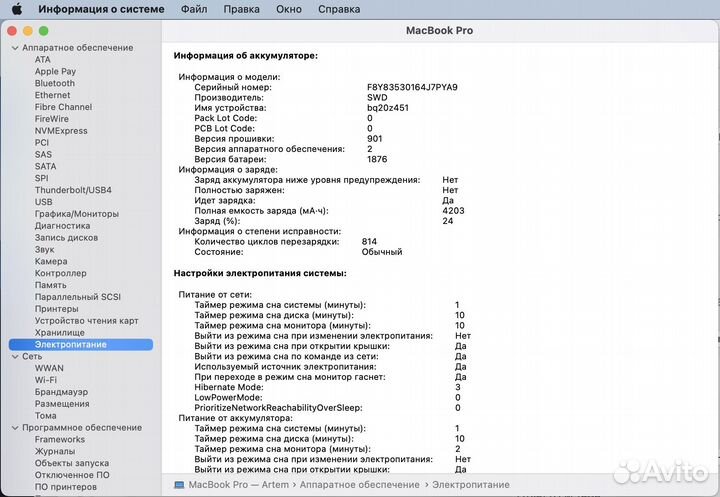The width and height of the screenshot is (720, 497).
Task: Click the manufacturer value SWD
Action: click(377, 97)
